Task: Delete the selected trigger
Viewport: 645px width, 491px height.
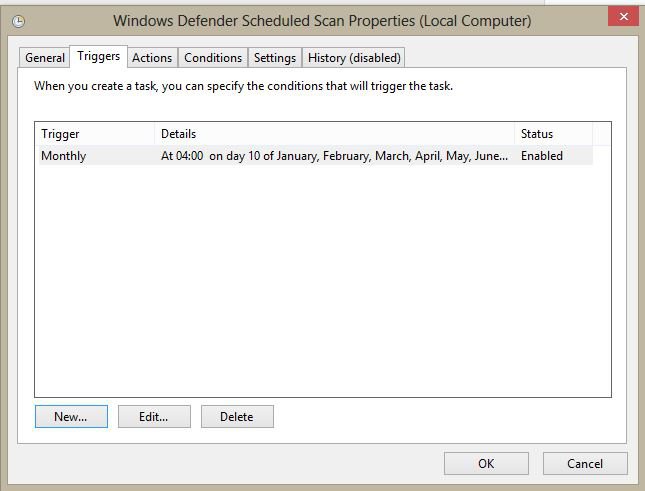Action: pos(237,417)
